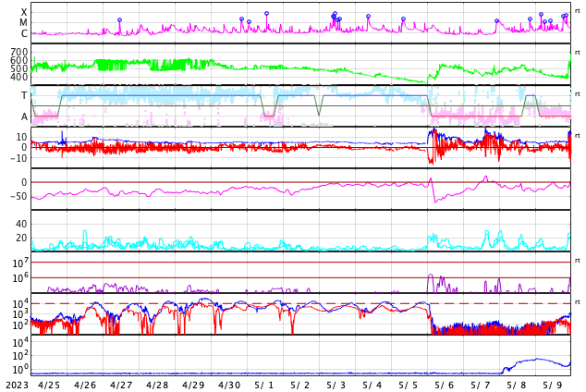Select the 5/9 date label
Image resolution: width=586 pixels, height=392 pixels.
(x=553, y=385)
